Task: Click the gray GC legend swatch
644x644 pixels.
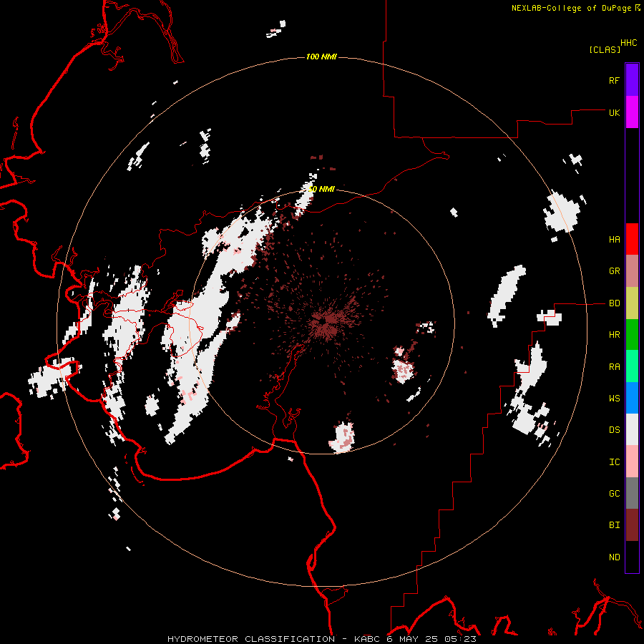Action: point(632,493)
